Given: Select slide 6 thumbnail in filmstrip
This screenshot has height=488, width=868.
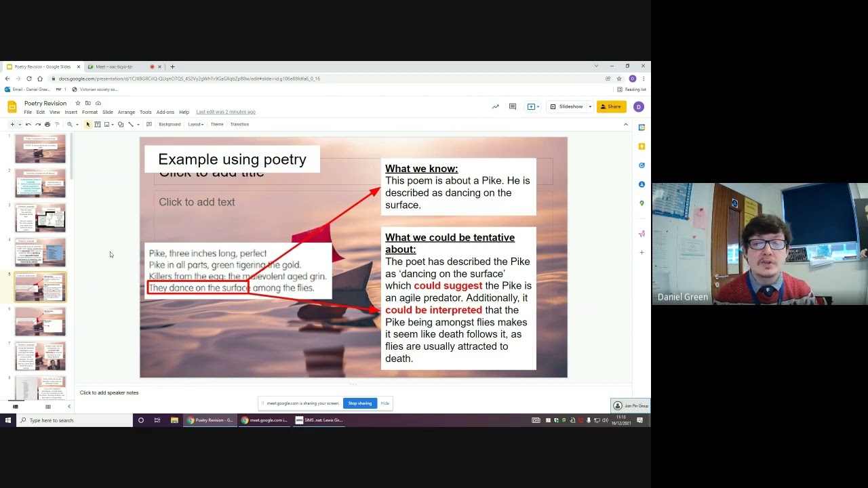Looking at the screenshot, I should coord(41,321).
